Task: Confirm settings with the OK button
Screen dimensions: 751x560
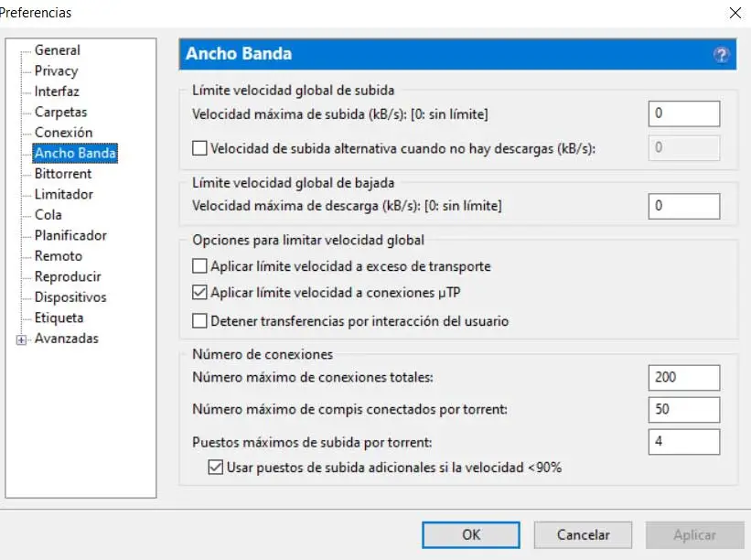Action: point(471,534)
